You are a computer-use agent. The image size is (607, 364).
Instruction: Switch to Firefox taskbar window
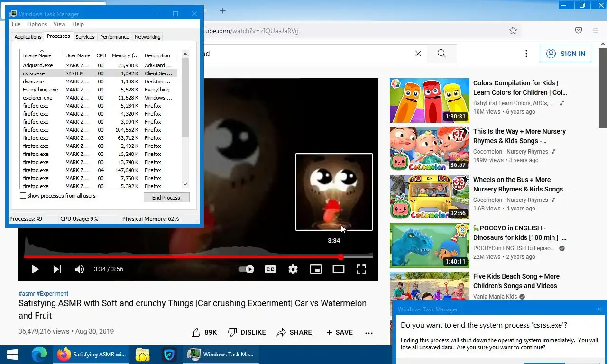tap(91, 354)
